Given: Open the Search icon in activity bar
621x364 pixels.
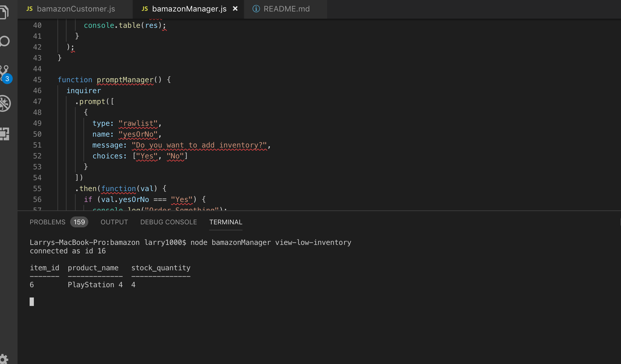Looking at the screenshot, I should click(x=5, y=41).
